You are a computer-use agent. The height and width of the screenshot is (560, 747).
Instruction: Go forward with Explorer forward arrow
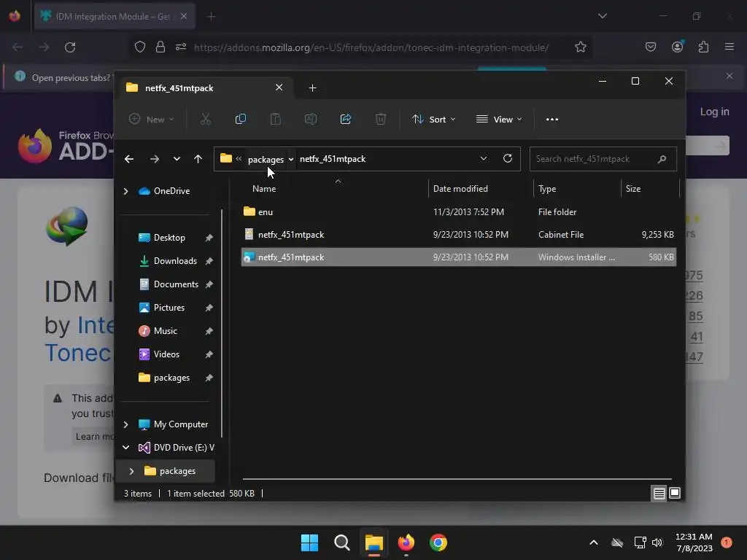pyautogui.click(x=155, y=159)
